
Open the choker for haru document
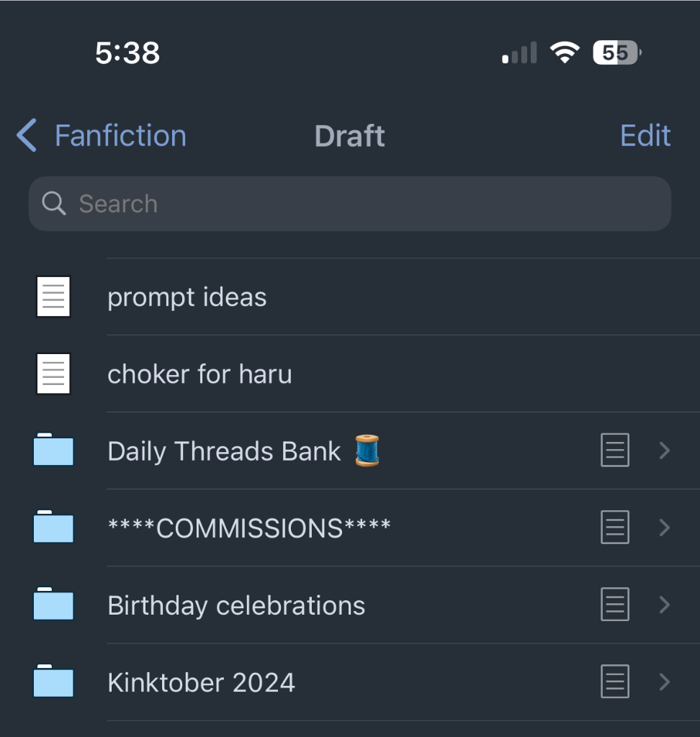click(x=199, y=374)
